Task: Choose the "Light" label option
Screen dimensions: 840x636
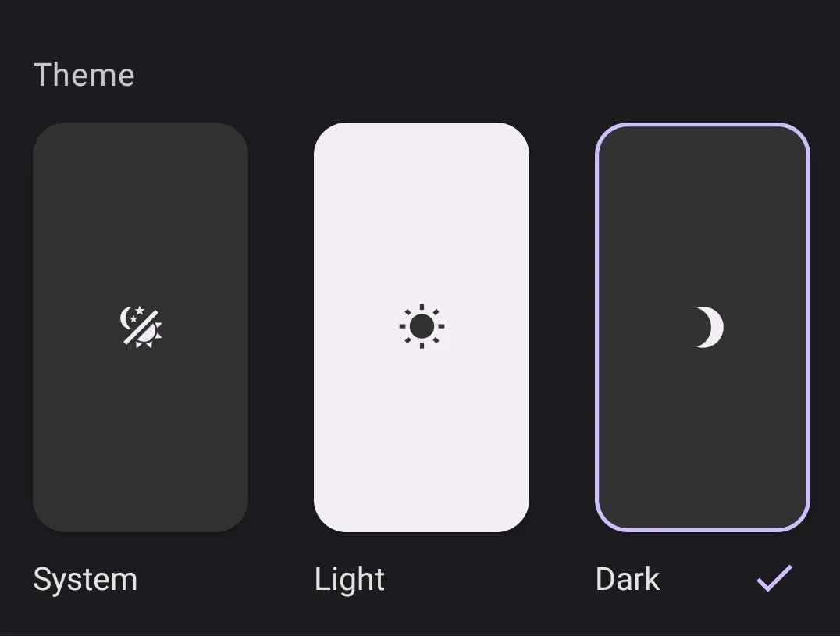Action: pos(349,580)
